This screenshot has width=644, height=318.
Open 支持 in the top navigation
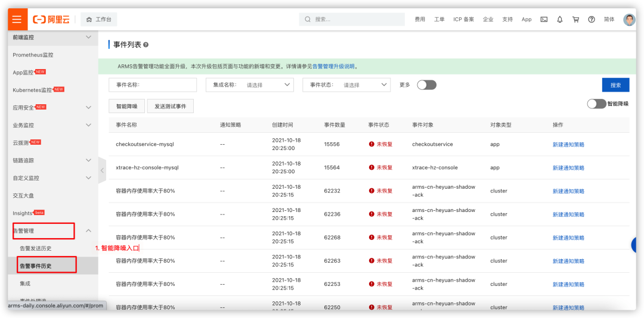click(507, 19)
